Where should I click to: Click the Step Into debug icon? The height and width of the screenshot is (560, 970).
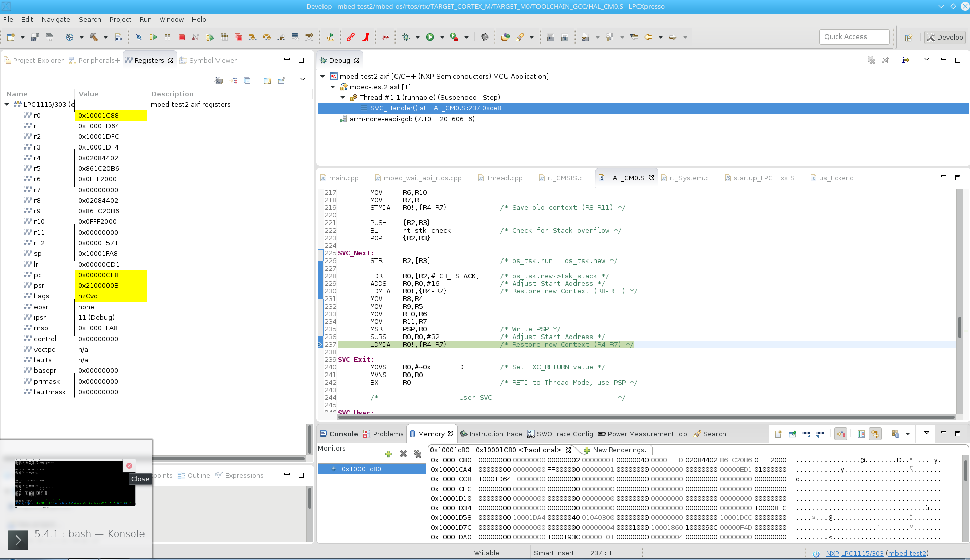click(252, 37)
